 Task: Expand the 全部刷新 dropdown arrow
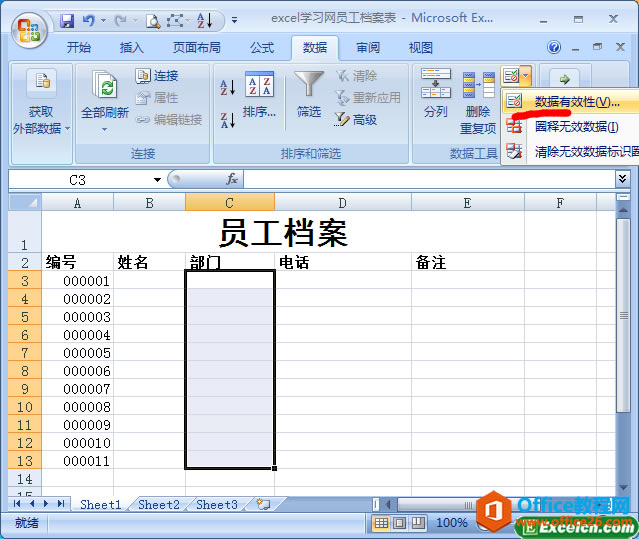coord(104,130)
